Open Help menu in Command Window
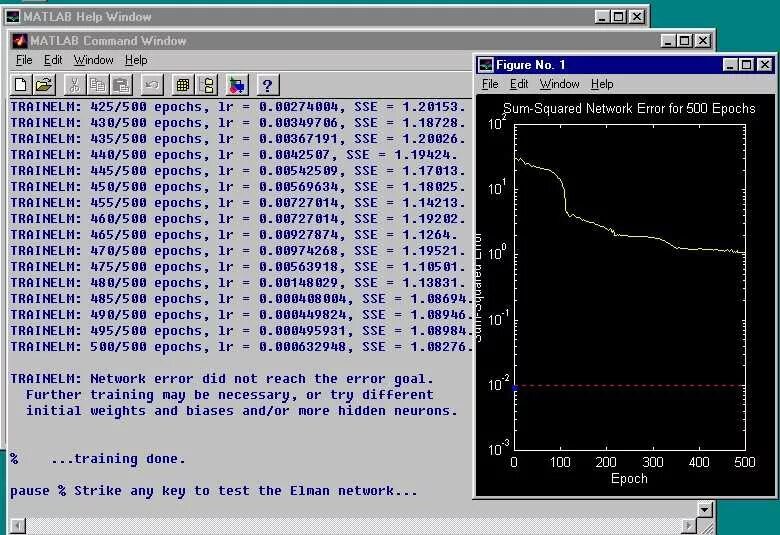 136,60
